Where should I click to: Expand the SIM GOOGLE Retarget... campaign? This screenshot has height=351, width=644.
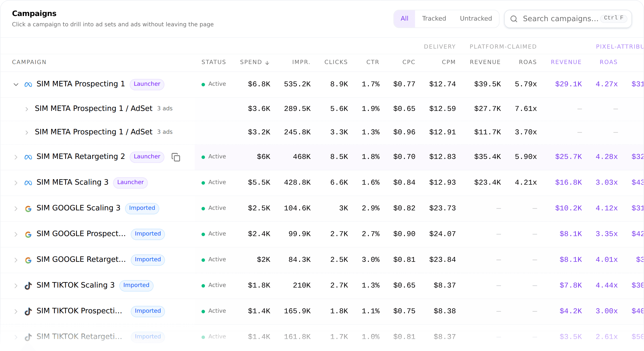click(16, 260)
